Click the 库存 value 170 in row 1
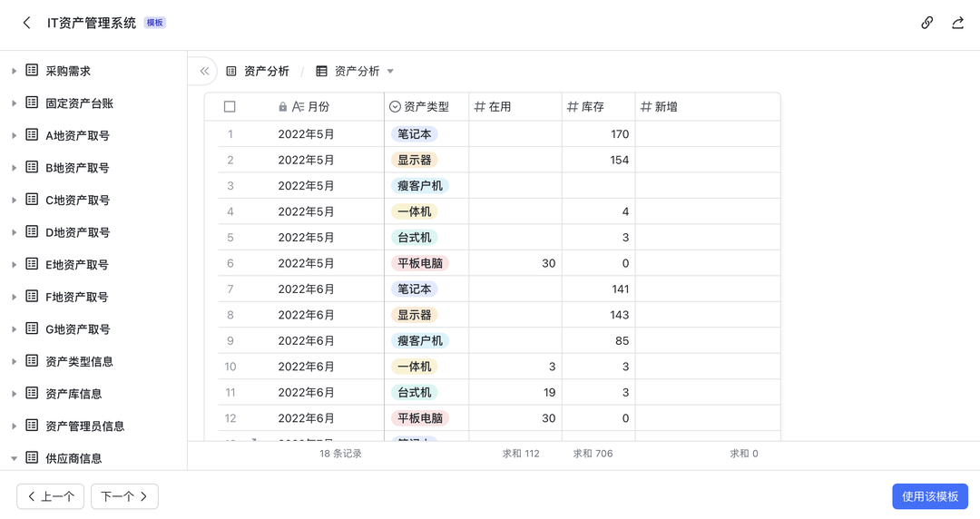Screen dimensions: 980x519 [620, 134]
